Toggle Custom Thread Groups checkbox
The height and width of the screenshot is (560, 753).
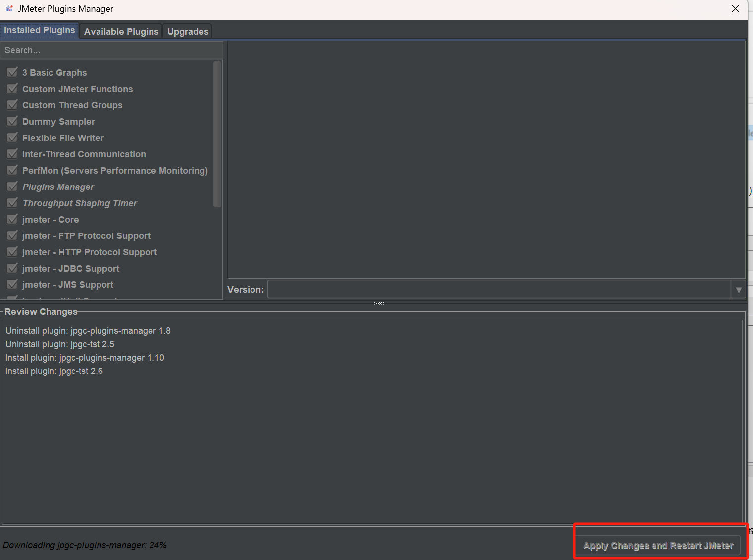[x=12, y=105]
